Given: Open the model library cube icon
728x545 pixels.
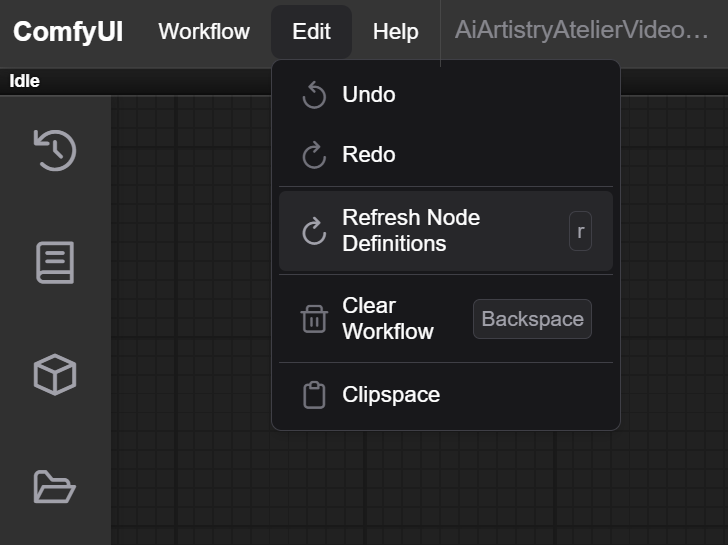Looking at the screenshot, I should 55,375.
